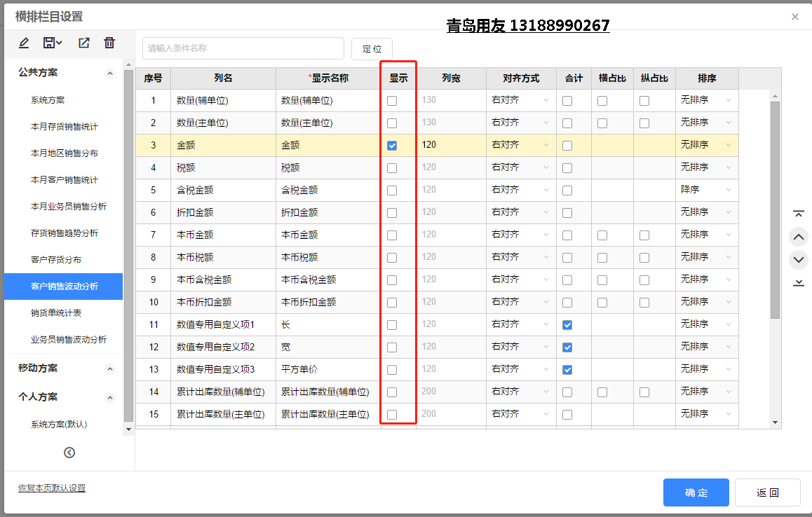The height and width of the screenshot is (517, 812).
Task: Select 本月存货销售统计 scheme
Action: 65,127
